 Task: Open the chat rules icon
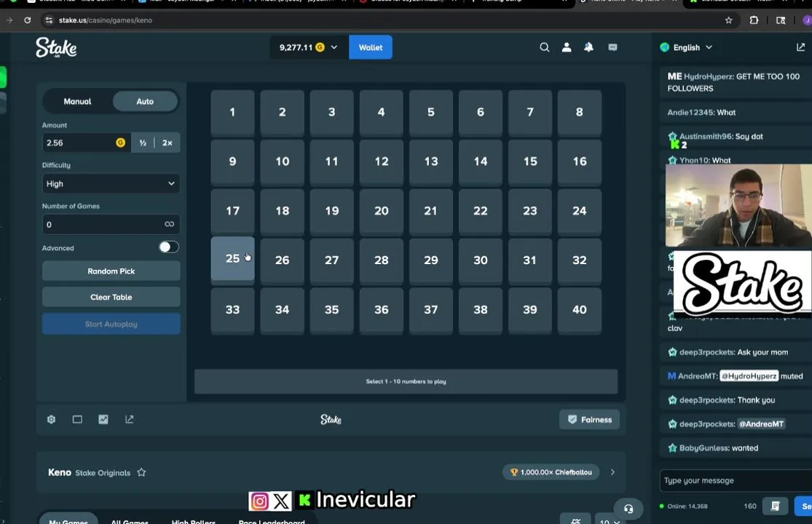pyautogui.click(x=776, y=506)
